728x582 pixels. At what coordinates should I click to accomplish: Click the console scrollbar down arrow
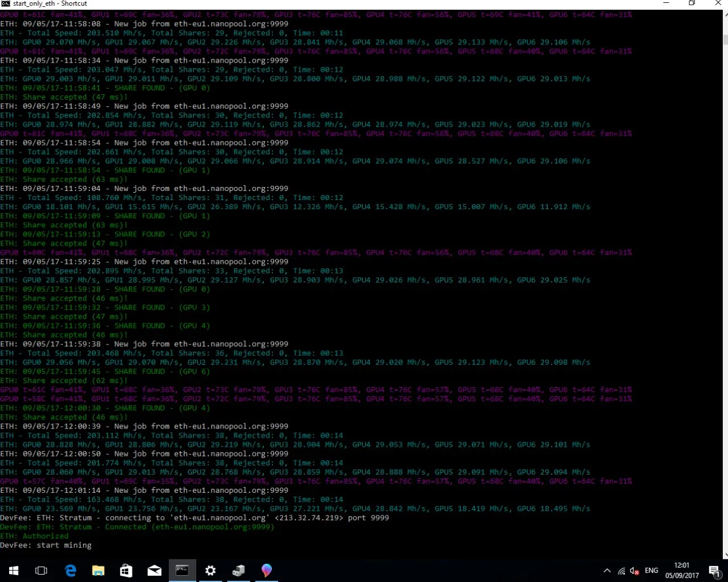(725, 555)
